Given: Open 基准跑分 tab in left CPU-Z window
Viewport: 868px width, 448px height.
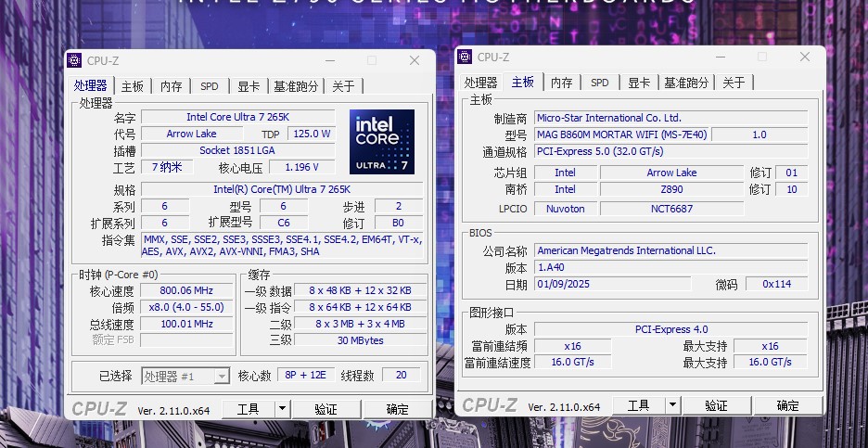Looking at the screenshot, I should pos(296,86).
